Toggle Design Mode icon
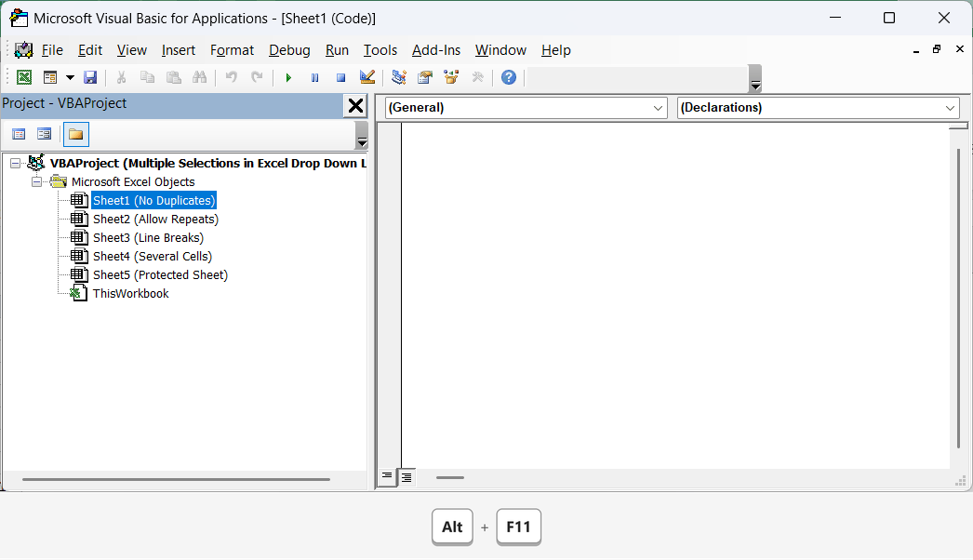 coord(367,77)
